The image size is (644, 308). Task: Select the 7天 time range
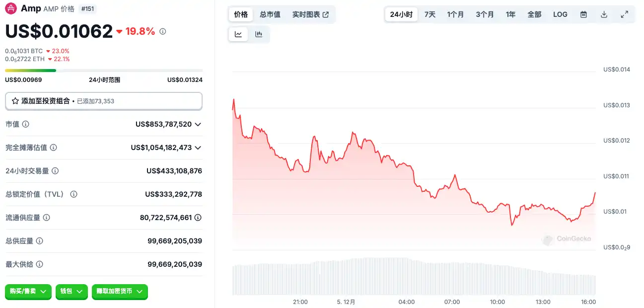click(x=430, y=14)
